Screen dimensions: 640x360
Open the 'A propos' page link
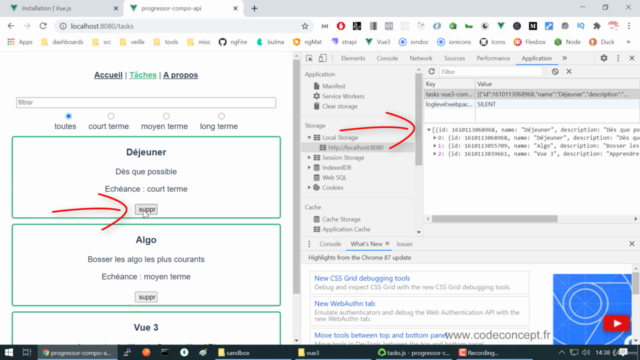pos(180,75)
